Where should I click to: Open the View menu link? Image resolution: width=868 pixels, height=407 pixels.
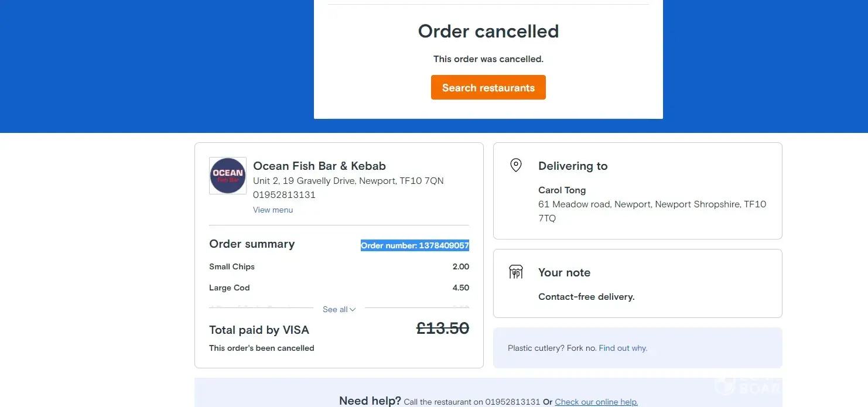(x=273, y=210)
